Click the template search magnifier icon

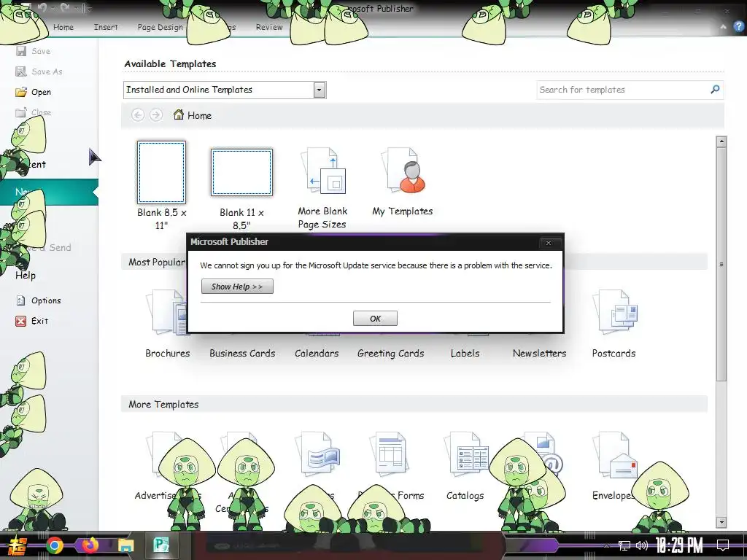point(715,89)
